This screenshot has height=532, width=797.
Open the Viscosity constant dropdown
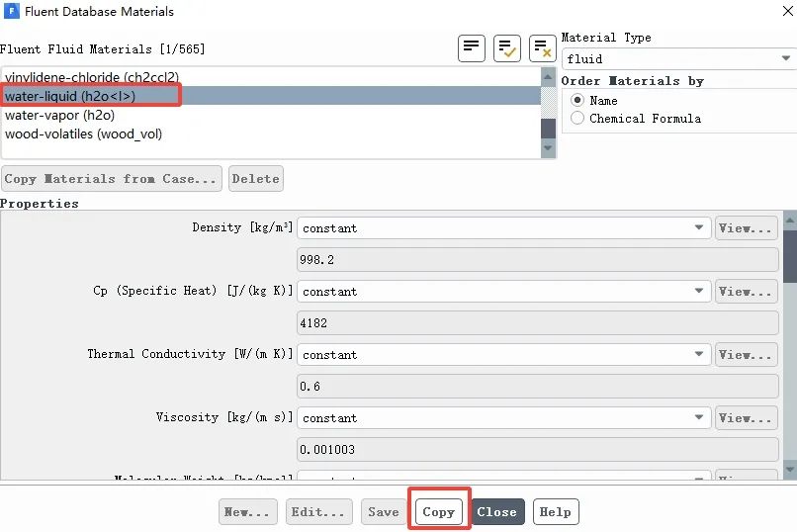pyautogui.click(x=503, y=418)
